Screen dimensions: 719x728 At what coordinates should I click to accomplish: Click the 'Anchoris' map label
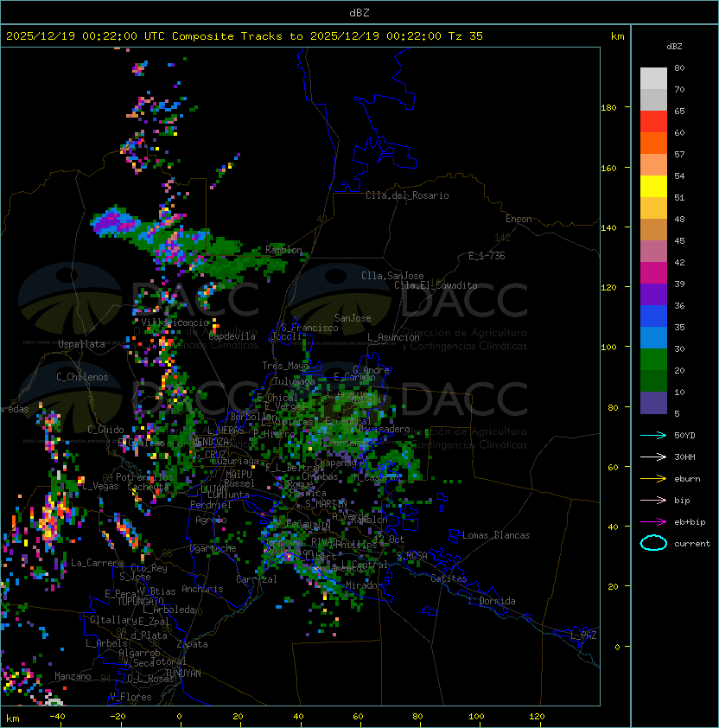(202, 589)
